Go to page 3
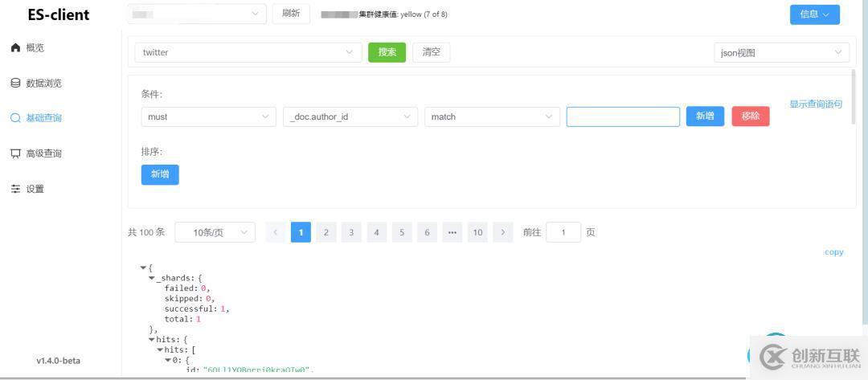This screenshot has height=380, width=868. tap(351, 232)
